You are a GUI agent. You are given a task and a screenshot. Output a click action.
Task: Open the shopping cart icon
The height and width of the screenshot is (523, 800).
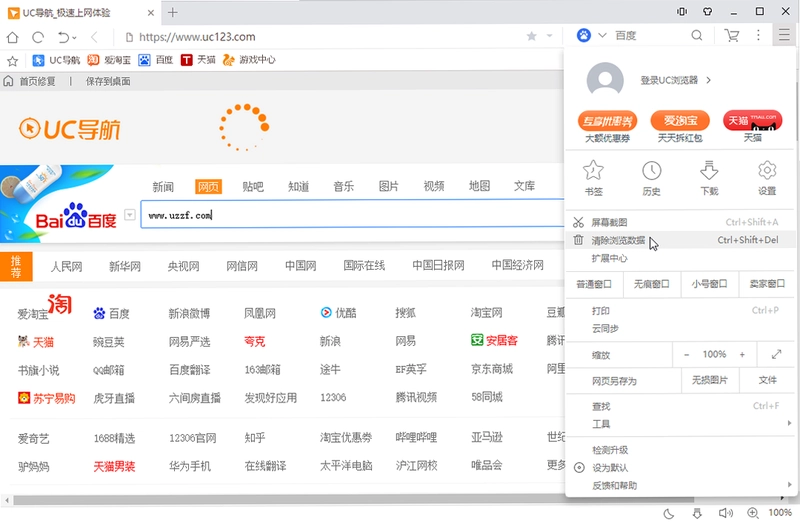pos(732,35)
